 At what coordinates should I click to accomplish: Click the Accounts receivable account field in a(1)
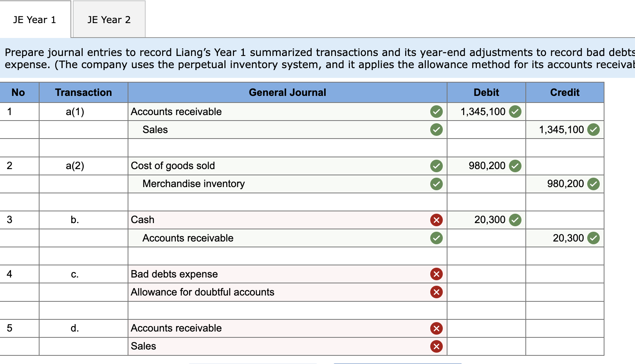[x=287, y=112]
